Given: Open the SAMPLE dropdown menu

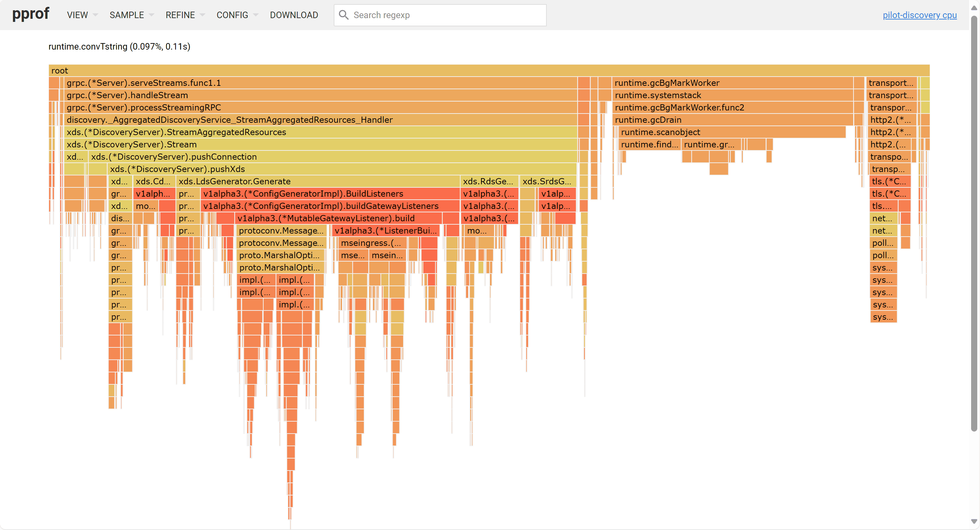Looking at the screenshot, I should tap(131, 15).
